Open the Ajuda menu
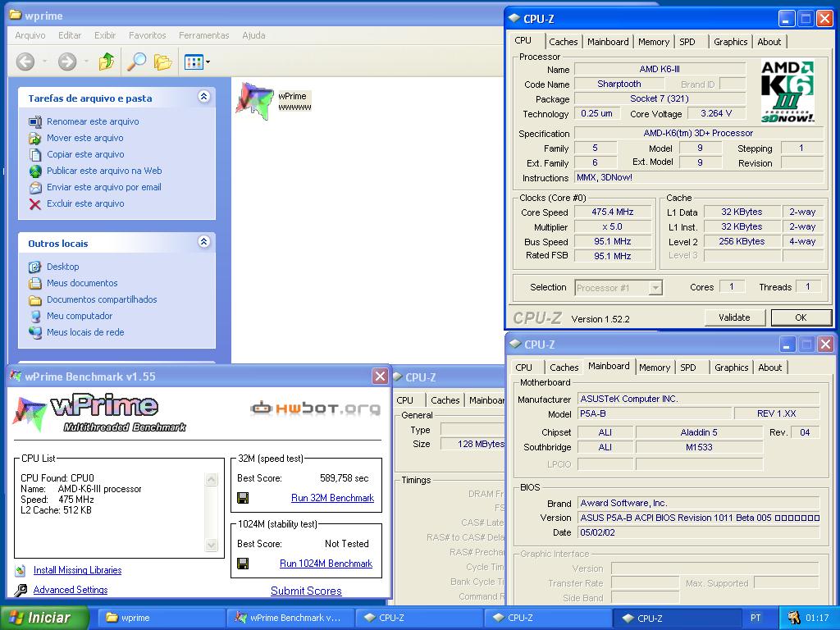This screenshot has width=840, height=630. point(254,35)
